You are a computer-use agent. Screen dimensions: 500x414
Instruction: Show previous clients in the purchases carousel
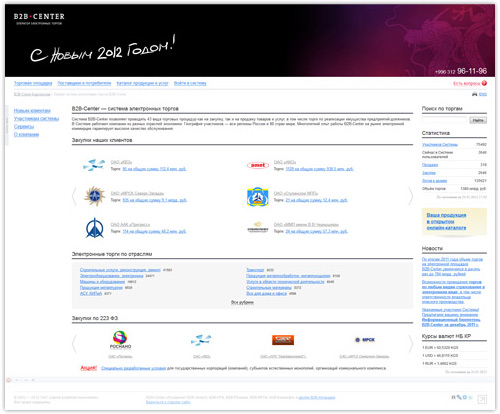coord(74,196)
